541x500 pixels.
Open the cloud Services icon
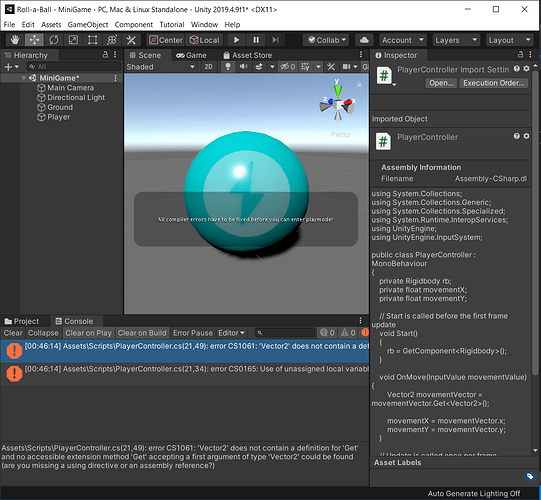364,40
